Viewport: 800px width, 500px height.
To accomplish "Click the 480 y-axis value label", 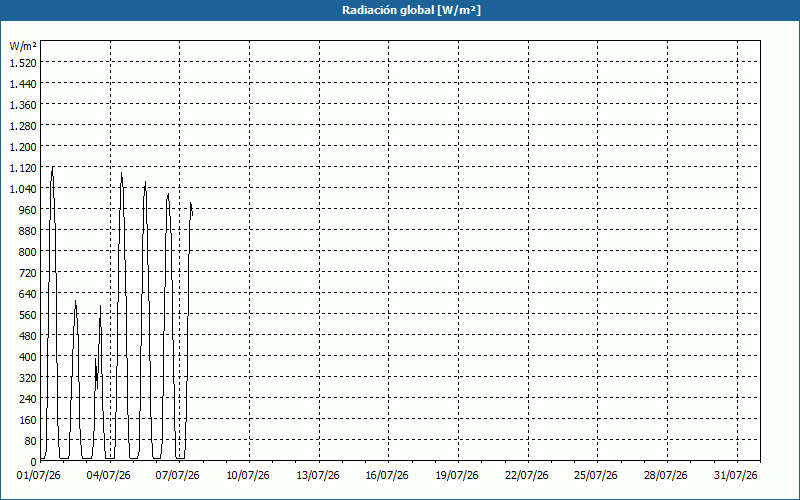I will click(x=28, y=336).
